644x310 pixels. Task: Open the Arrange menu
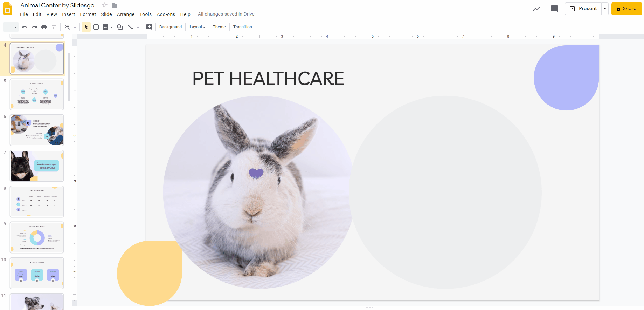coord(126,14)
